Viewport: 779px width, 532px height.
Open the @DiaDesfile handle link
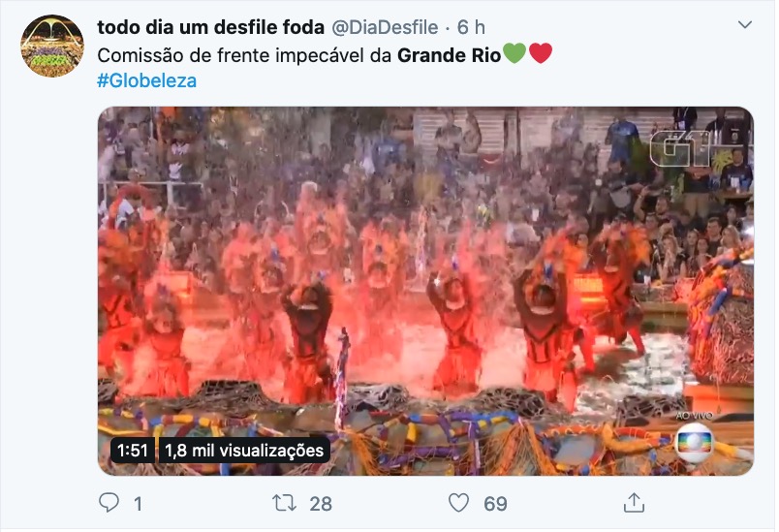click(385, 27)
